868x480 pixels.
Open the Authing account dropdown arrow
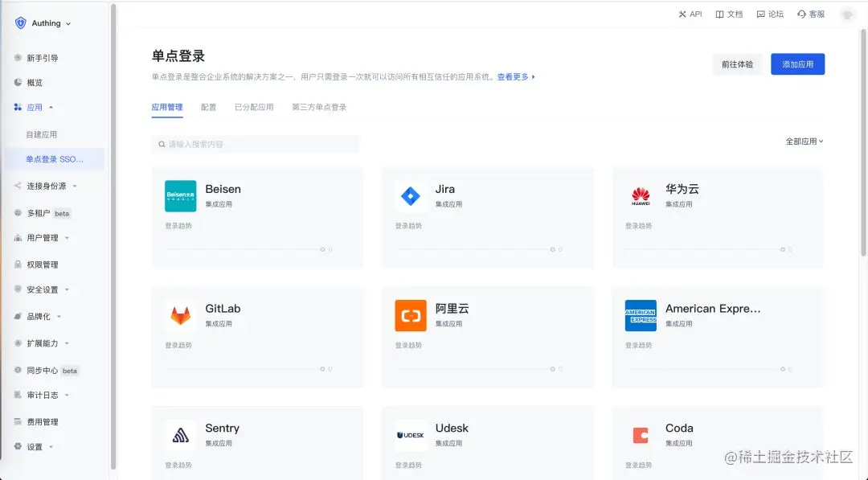pyautogui.click(x=68, y=24)
